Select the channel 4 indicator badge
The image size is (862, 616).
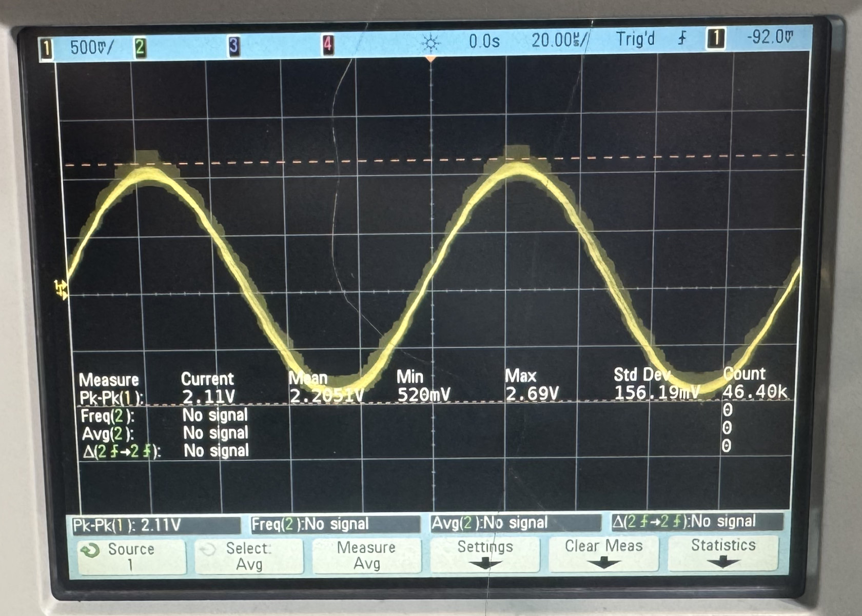[328, 45]
